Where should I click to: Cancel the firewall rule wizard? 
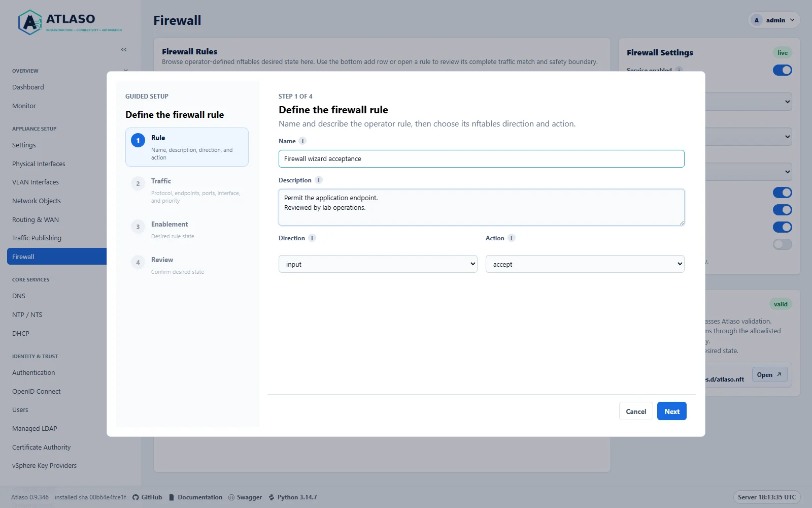[x=636, y=411]
